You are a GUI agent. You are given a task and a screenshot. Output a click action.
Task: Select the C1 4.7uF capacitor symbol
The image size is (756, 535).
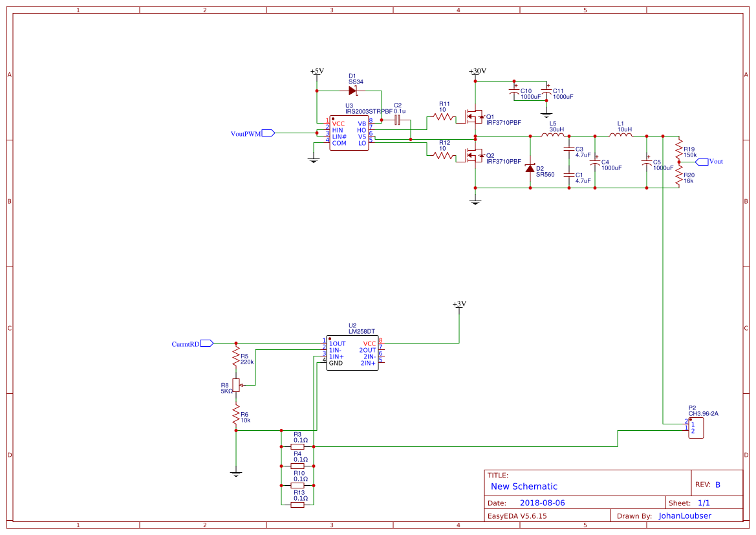[569, 175]
